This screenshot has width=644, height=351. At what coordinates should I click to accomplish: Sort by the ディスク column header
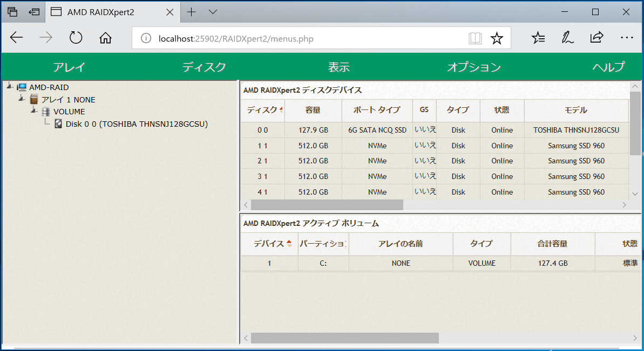[263, 111]
